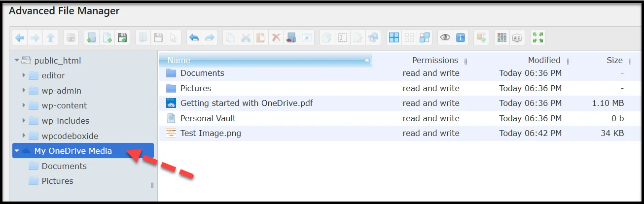Click the Cut scissors icon
The height and width of the screenshot is (204, 644).
pyautogui.click(x=246, y=37)
